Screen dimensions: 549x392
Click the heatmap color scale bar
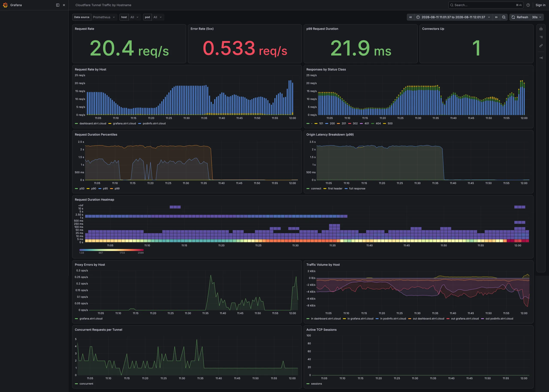[111, 250]
